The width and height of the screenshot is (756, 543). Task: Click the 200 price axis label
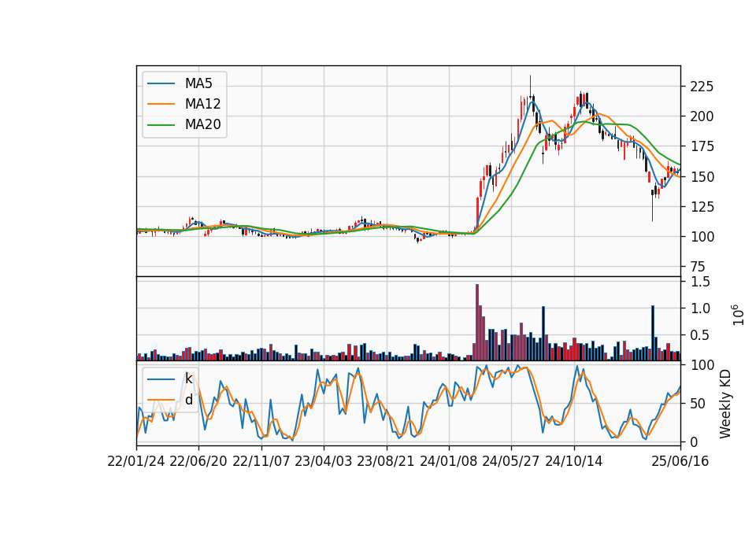[702, 116]
